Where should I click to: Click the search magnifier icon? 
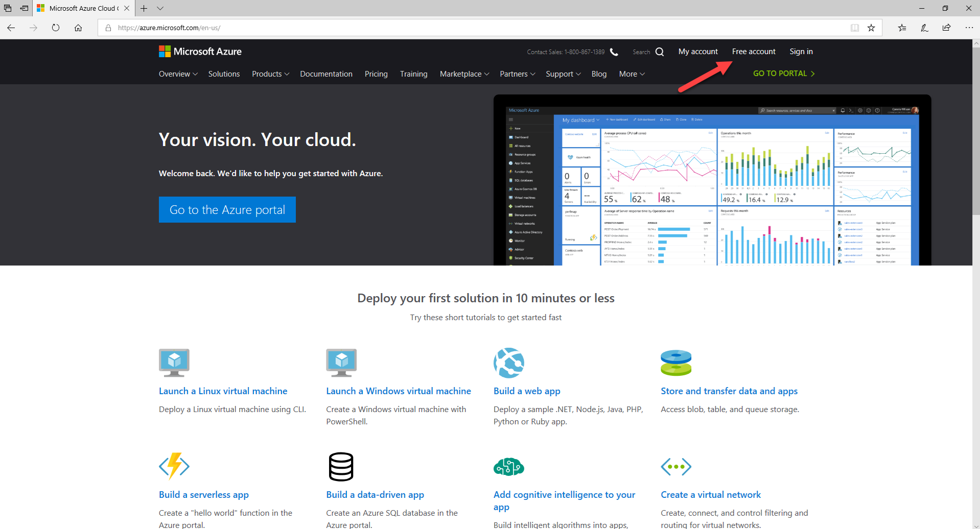coord(660,52)
